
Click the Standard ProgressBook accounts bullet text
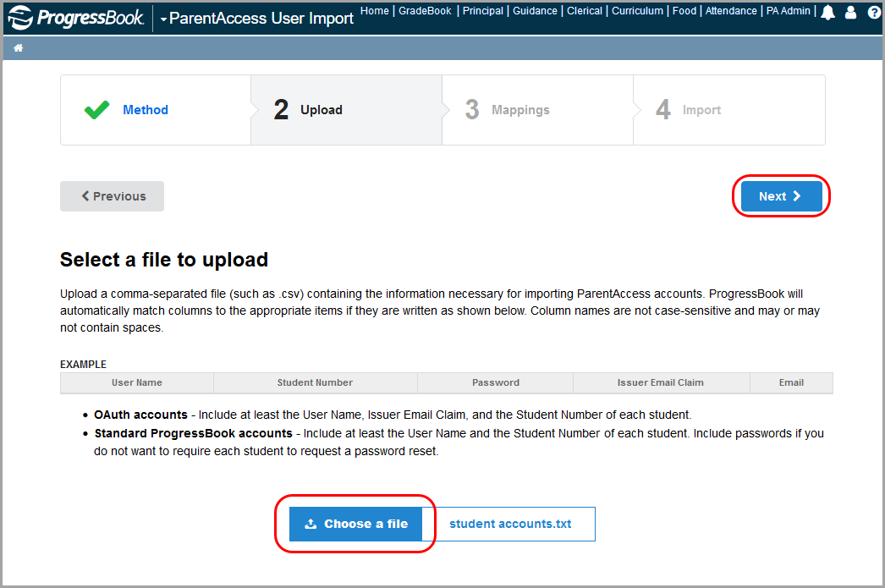tap(459, 442)
